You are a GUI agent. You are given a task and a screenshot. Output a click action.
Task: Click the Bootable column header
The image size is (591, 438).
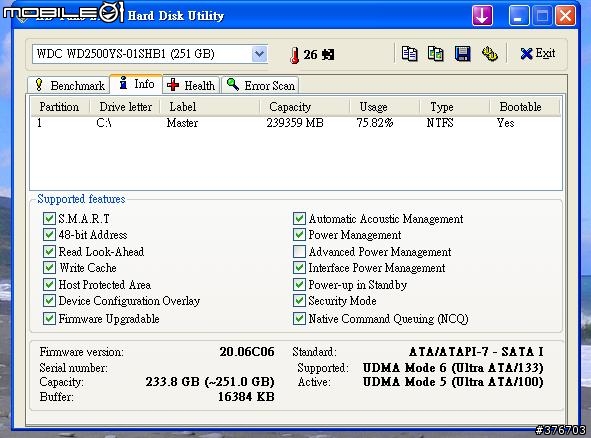pyautogui.click(x=524, y=107)
